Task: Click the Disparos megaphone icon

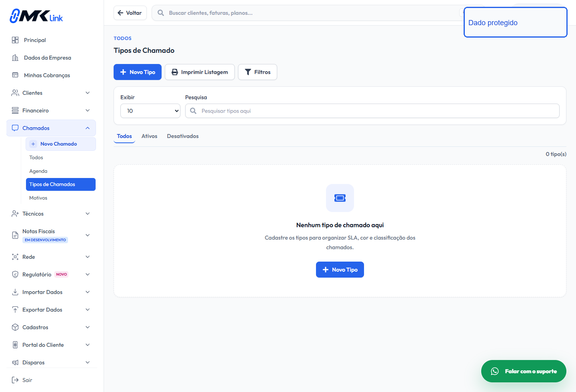Action: [15, 362]
